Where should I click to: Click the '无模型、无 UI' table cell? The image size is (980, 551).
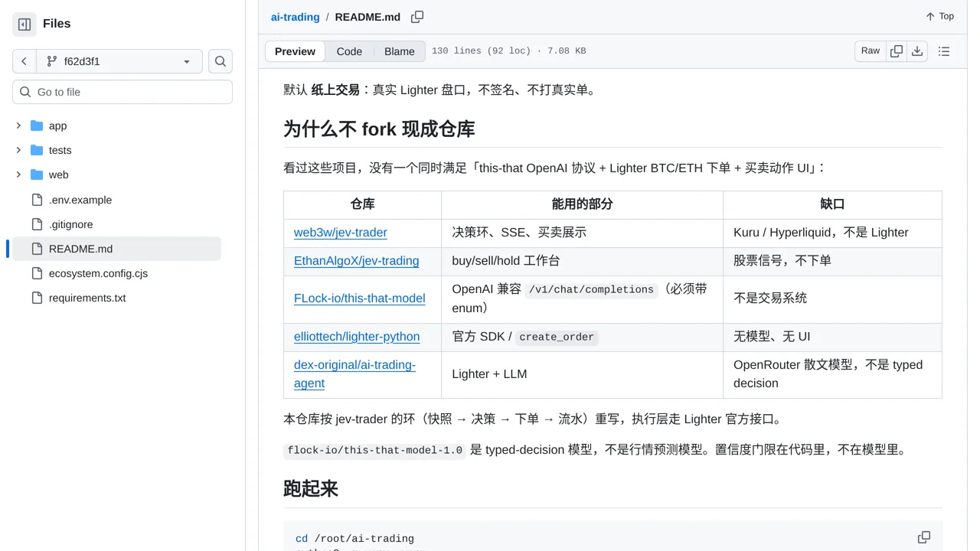coord(832,337)
